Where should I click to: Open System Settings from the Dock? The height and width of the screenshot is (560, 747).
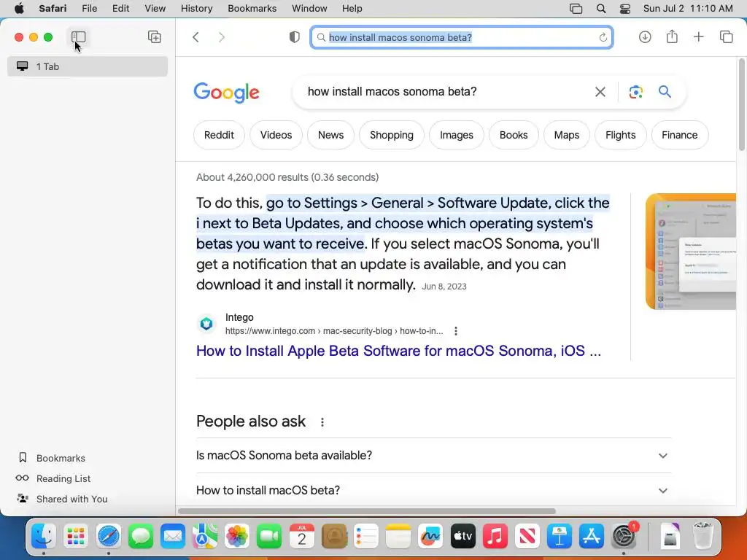(624, 537)
